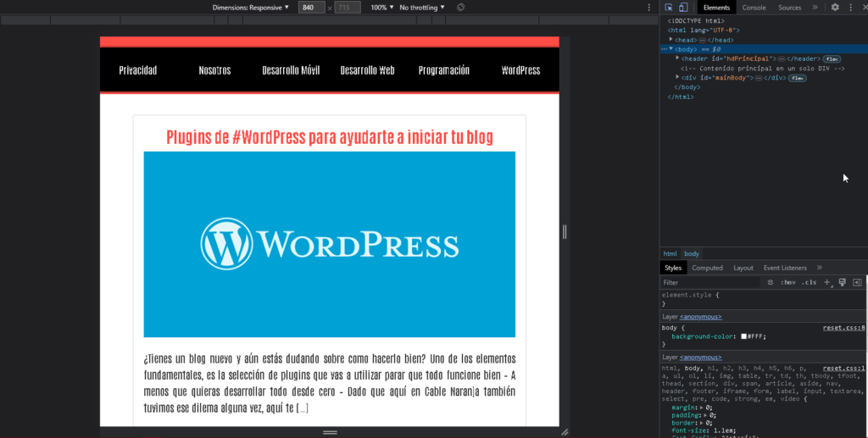Open the Computed pane tab

(707, 268)
